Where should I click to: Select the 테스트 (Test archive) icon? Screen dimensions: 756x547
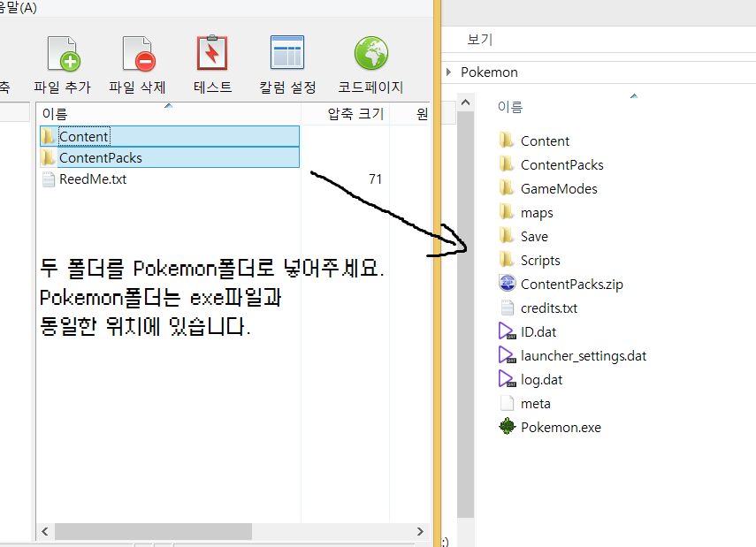[210, 53]
